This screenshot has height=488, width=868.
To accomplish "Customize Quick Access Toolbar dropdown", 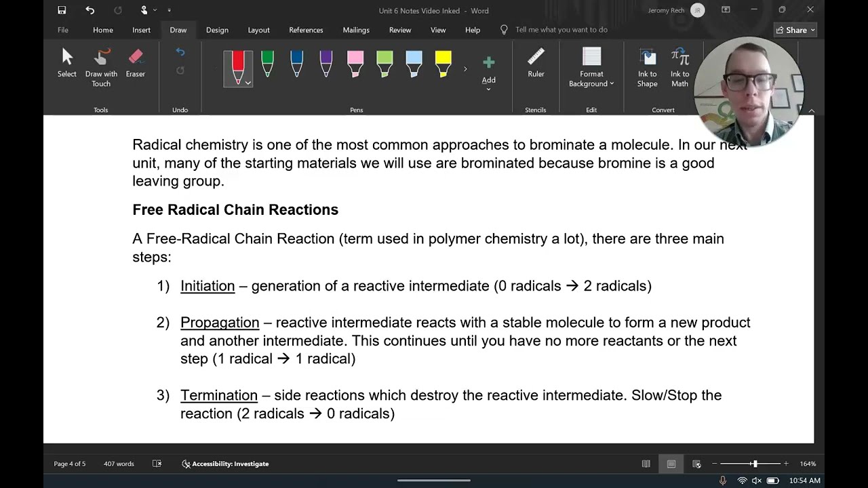I will coord(169,10).
